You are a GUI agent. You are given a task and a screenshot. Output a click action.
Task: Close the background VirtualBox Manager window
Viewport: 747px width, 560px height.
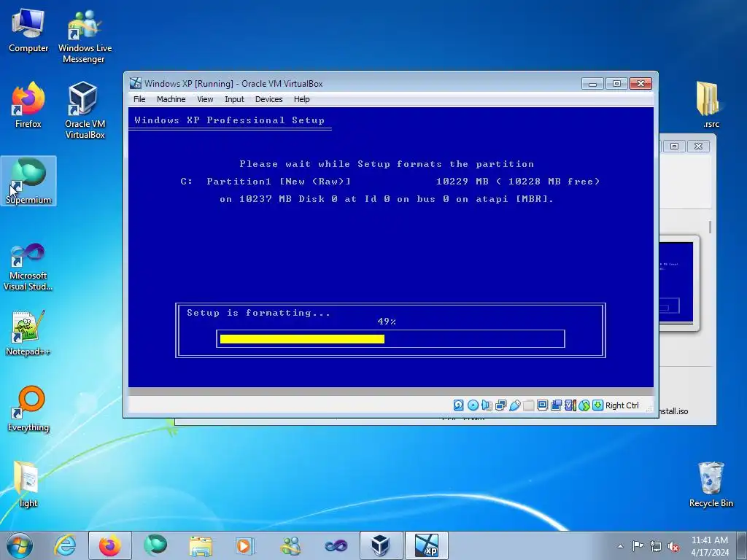(698, 146)
